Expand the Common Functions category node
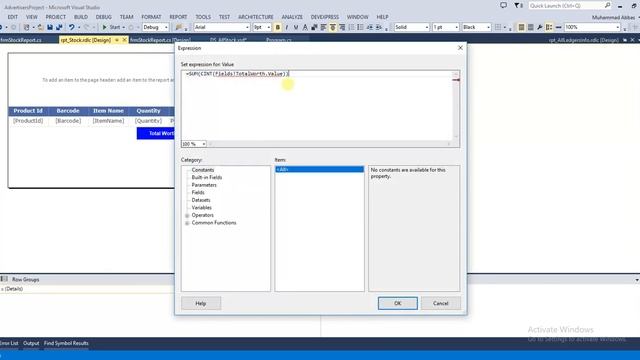Image resolution: width=640 pixels, height=360 pixels. point(187,223)
